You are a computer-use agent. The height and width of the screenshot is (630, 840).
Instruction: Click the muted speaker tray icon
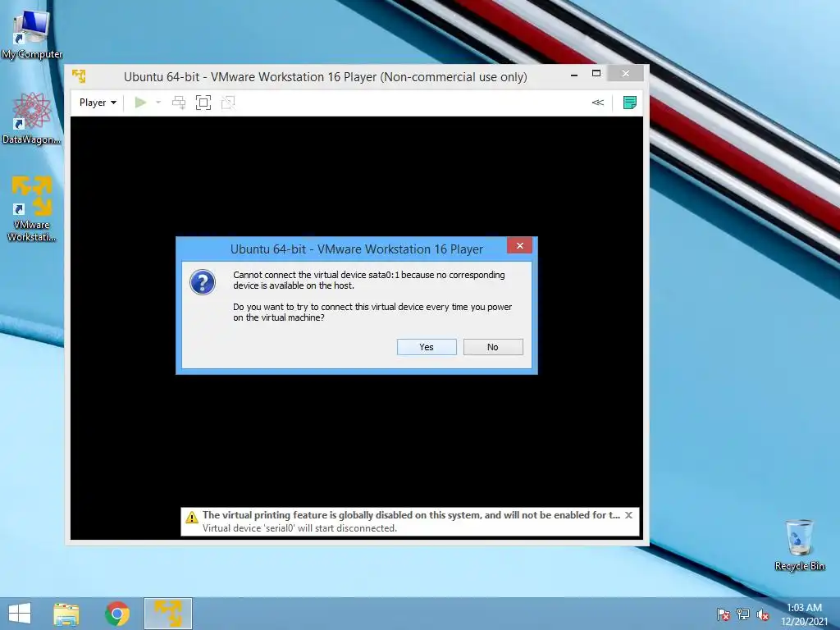point(763,614)
